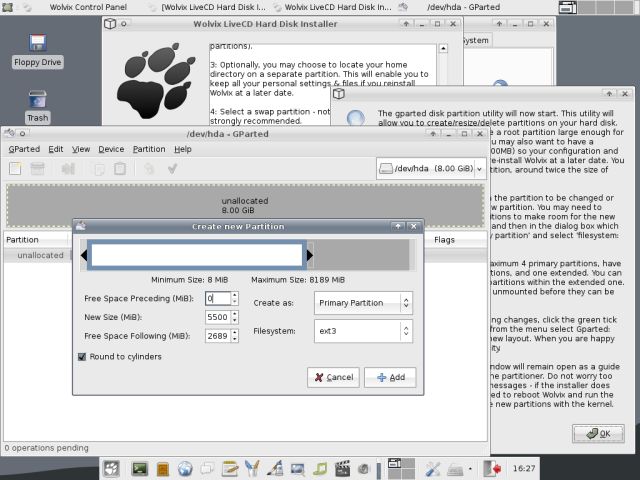Image resolution: width=640 pixels, height=480 pixels.
Task: Click the New partition toolbar icon
Action: (15, 169)
